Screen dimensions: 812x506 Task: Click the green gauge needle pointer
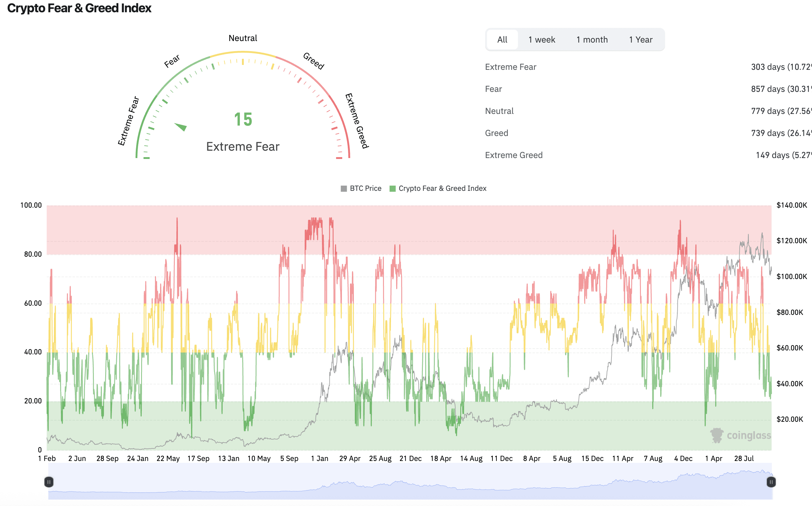tap(181, 126)
